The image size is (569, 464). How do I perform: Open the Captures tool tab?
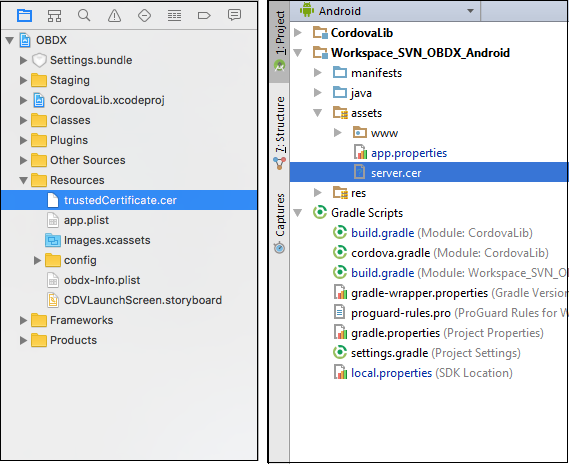click(x=279, y=223)
